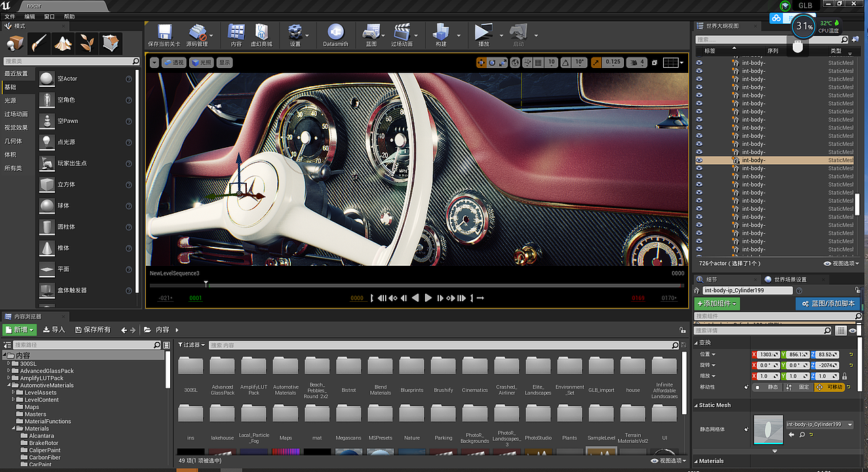Image resolution: width=868 pixels, height=472 pixels.
Task: Open the Play options dropdown arrow
Action: click(x=502, y=35)
